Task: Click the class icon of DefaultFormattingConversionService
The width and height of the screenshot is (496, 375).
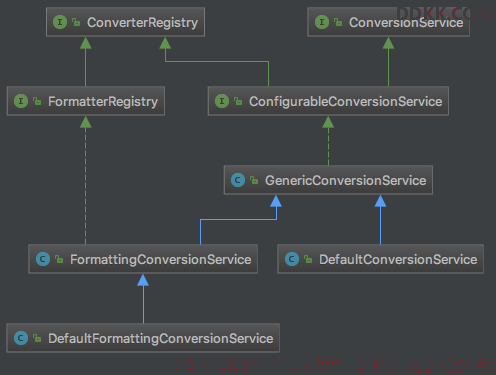Action: click(21, 338)
